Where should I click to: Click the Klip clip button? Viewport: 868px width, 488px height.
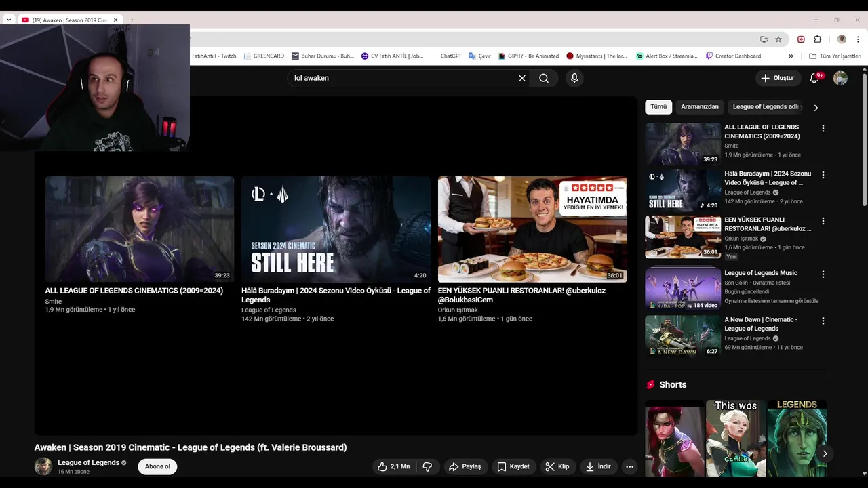click(x=558, y=466)
